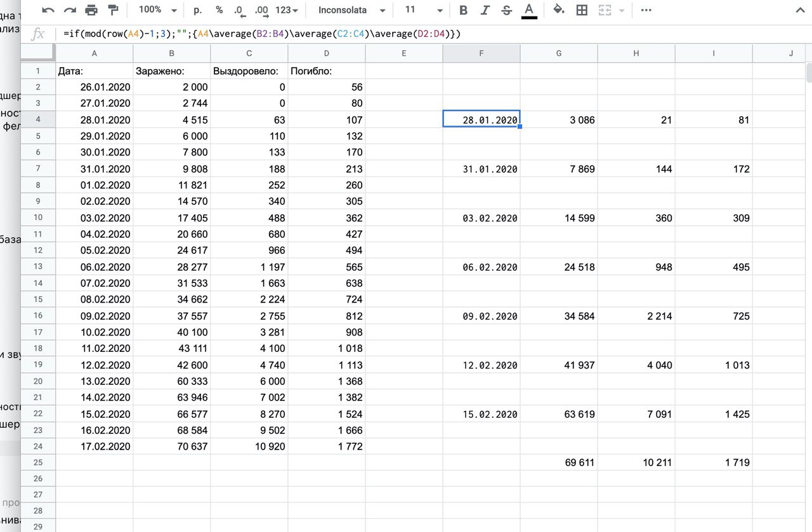Image resolution: width=812 pixels, height=532 pixels.
Task: Select cell with value 1 719
Action: click(714, 463)
